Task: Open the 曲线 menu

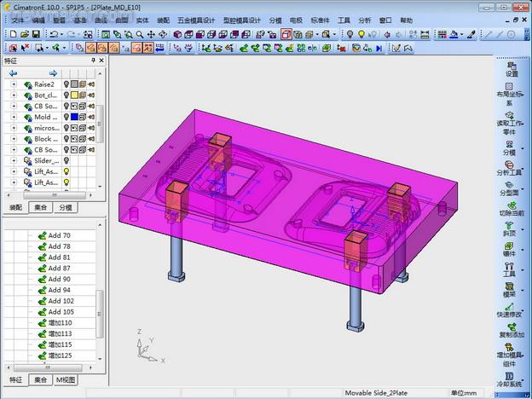Action: coord(101,20)
